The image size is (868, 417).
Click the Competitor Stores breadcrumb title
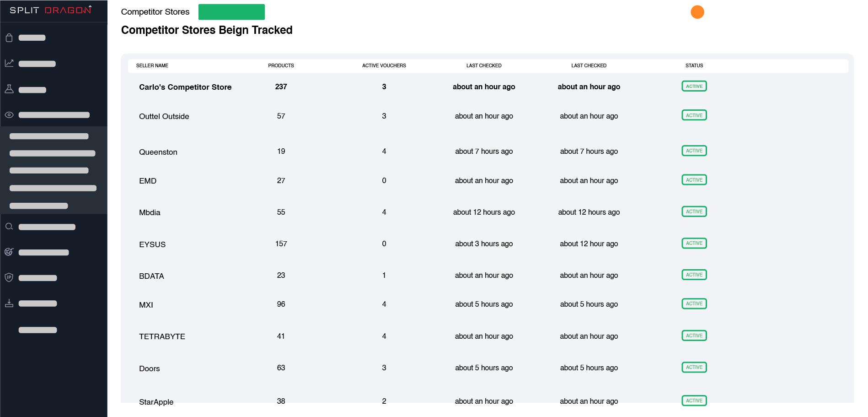(155, 12)
